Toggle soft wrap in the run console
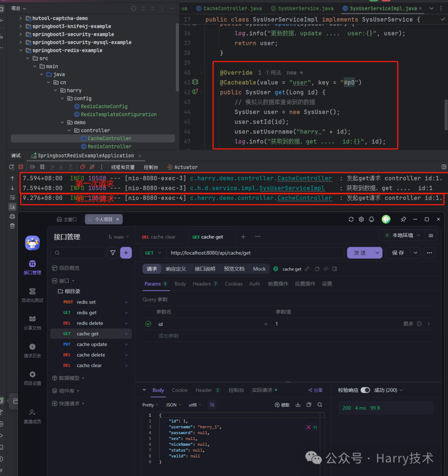This screenshot has height=476, width=448. pos(12,197)
